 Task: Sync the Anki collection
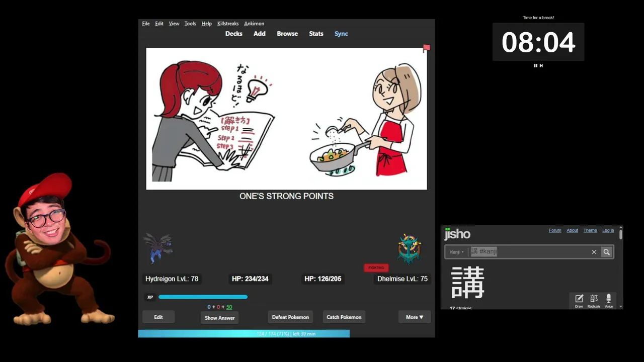(x=341, y=34)
